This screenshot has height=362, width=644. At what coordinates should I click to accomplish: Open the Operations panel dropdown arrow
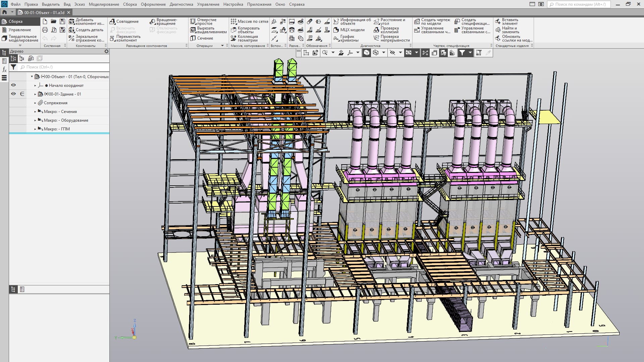coord(222,46)
